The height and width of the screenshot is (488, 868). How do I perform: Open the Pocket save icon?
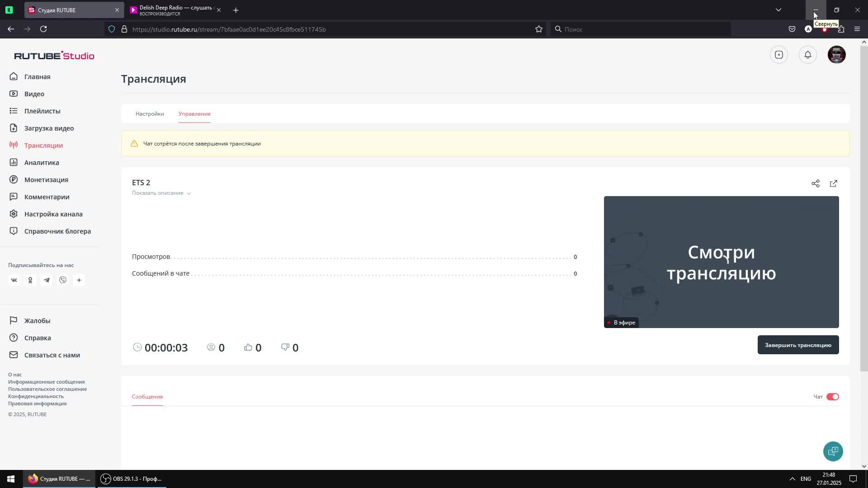[792, 29]
